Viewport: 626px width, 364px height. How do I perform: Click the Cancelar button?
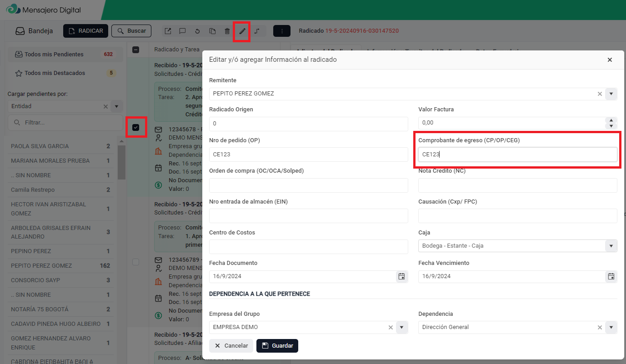click(231, 346)
